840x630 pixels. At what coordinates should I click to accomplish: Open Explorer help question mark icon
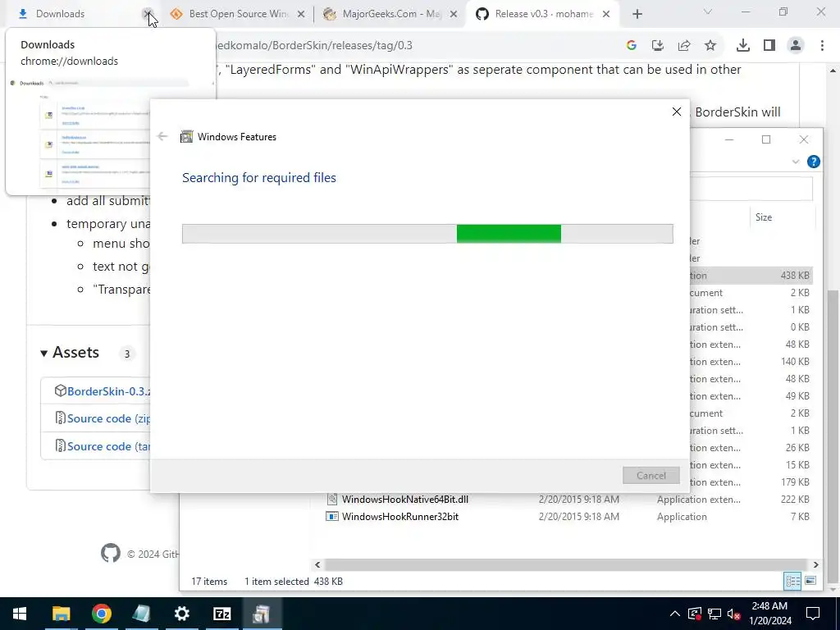coord(813,162)
